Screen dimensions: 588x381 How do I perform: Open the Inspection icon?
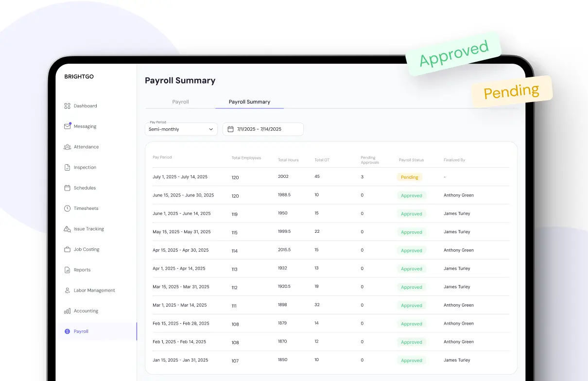[67, 167]
